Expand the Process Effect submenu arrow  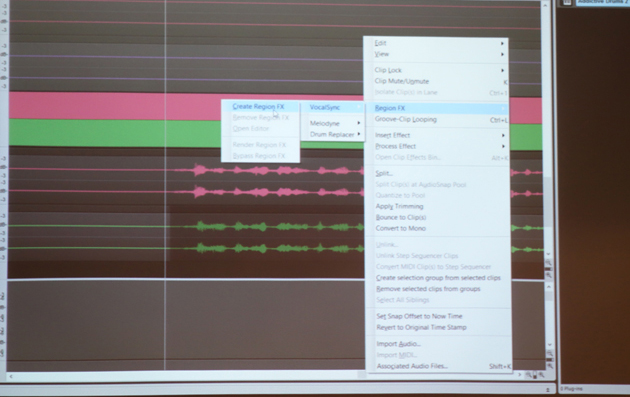(503, 147)
